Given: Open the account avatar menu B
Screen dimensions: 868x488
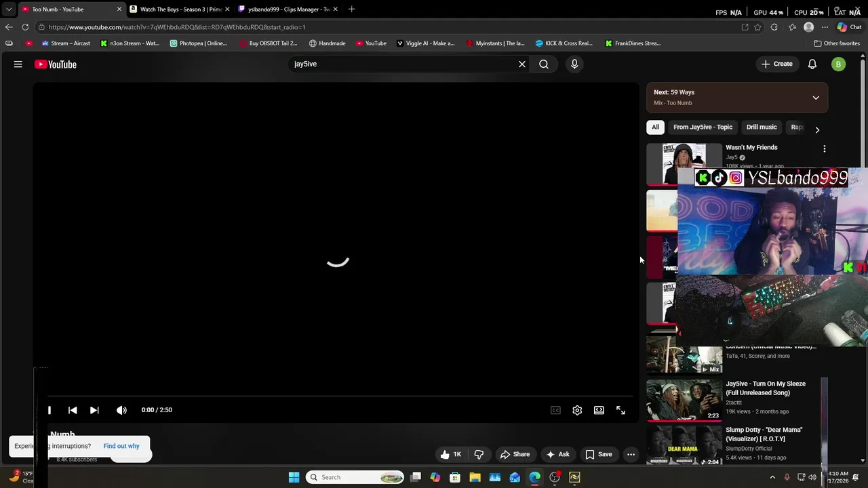Looking at the screenshot, I should tap(839, 64).
